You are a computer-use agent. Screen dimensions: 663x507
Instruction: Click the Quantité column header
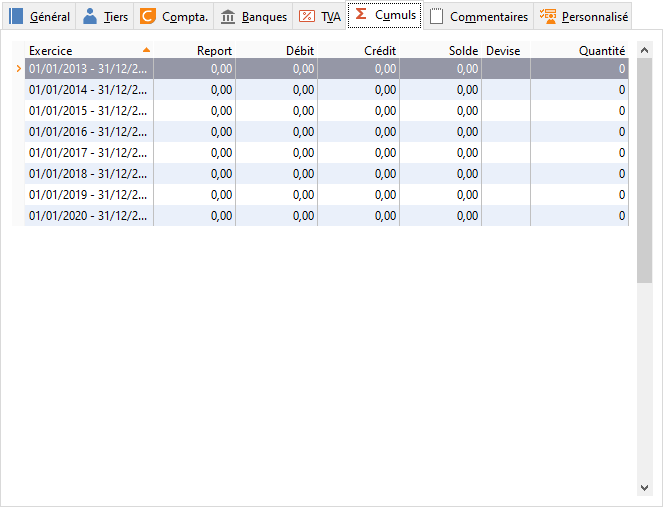pyautogui.click(x=580, y=51)
